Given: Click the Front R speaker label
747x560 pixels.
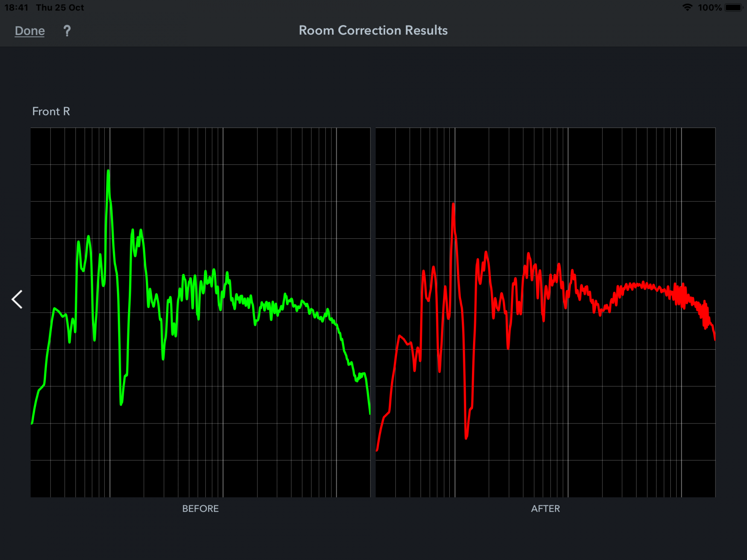Looking at the screenshot, I should [x=51, y=112].
